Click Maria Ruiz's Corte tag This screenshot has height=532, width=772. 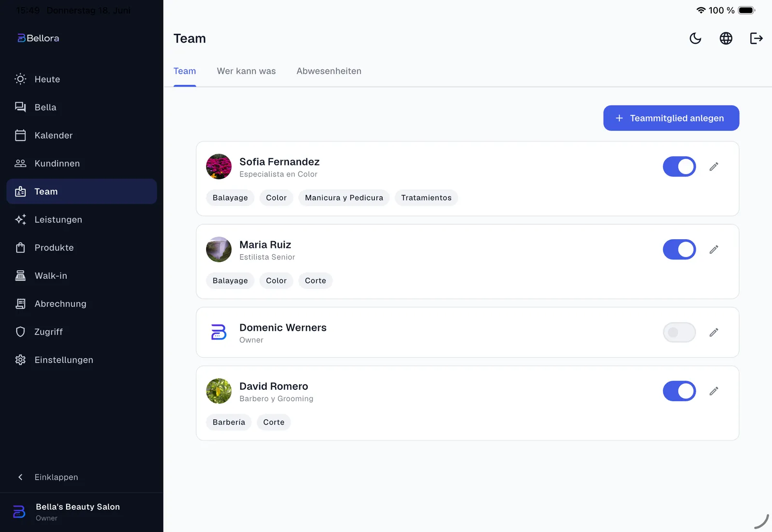click(316, 281)
